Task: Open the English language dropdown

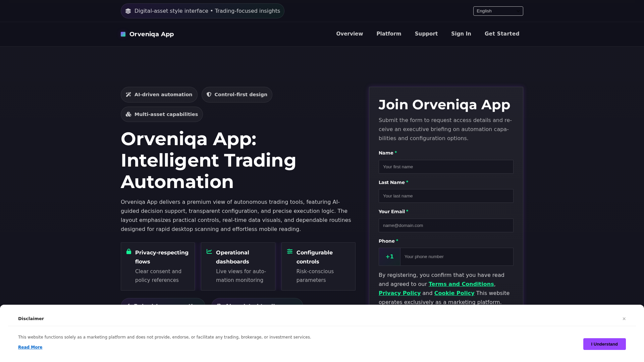Action: [498, 11]
